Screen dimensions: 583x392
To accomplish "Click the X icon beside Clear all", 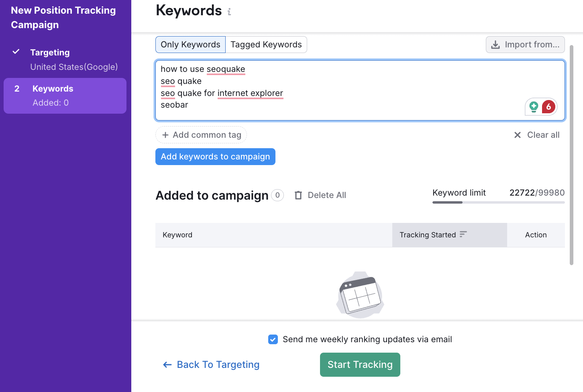I will (x=518, y=135).
